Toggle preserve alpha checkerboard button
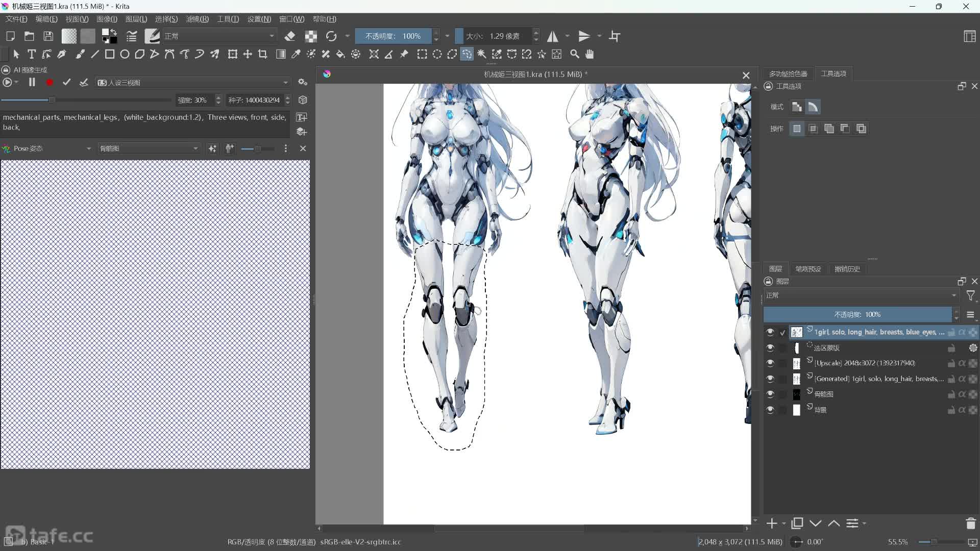 pyautogui.click(x=311, y=36)
